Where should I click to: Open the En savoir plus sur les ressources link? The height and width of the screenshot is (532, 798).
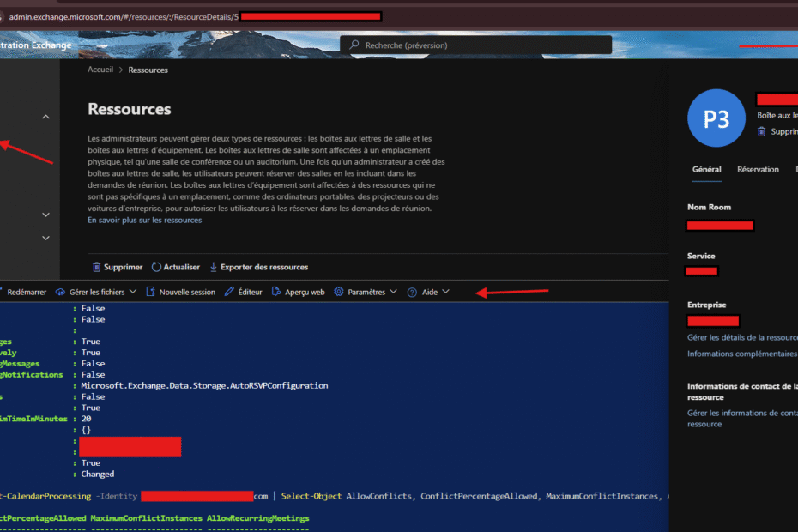click(x=144, y=220)
